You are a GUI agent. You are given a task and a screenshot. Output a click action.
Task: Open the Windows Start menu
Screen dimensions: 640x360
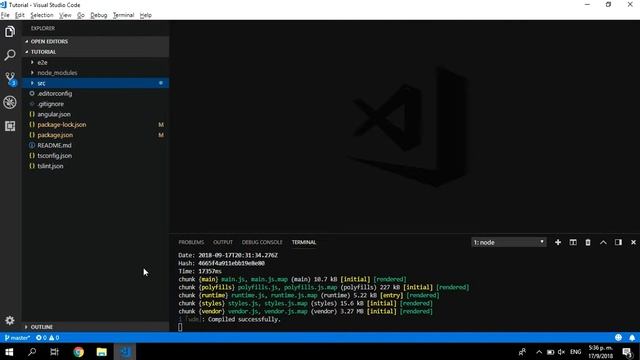pyautogui.click(x=9, y=352)
